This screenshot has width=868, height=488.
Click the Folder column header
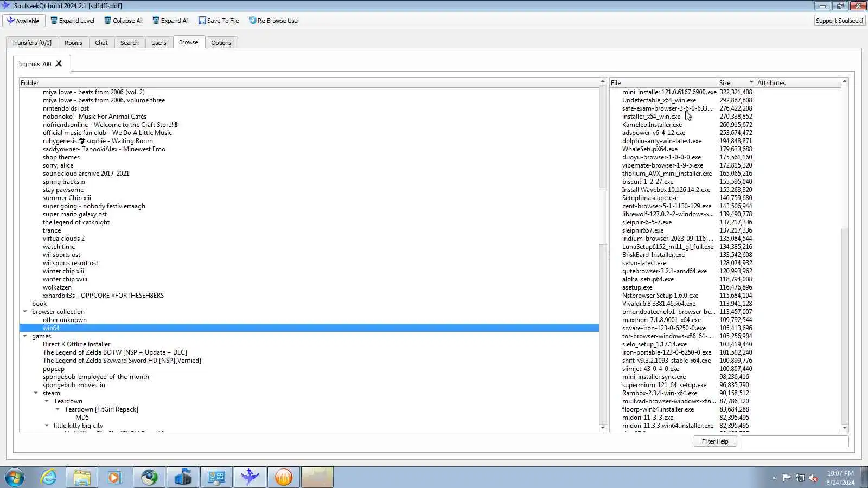click(x=309, y=83)
